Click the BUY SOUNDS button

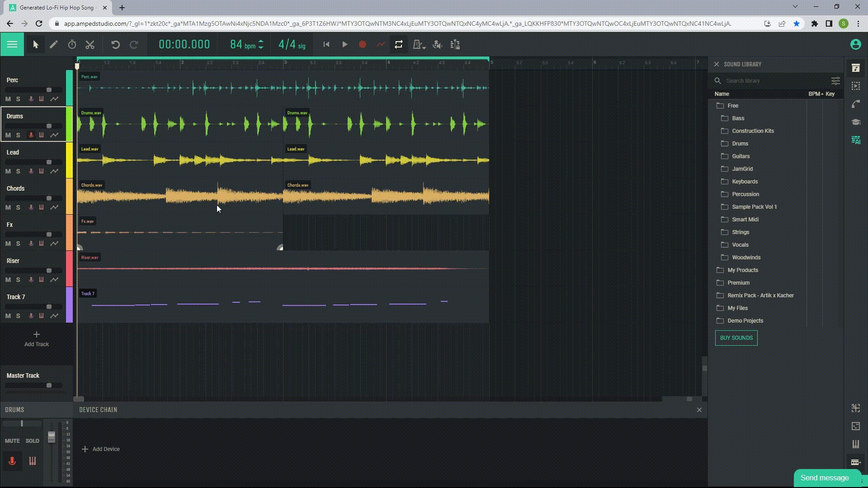pyautogui.click(x=736, y=337)
